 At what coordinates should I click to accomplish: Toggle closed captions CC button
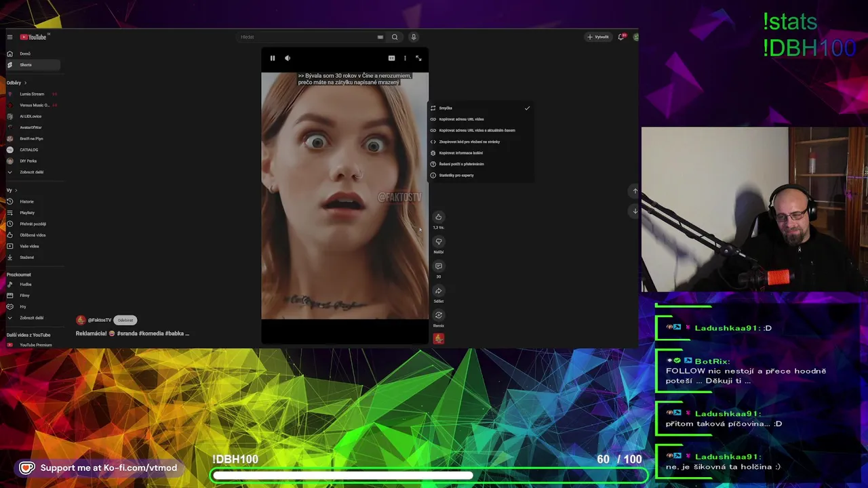pyautogui.click(x=391, y=58)
